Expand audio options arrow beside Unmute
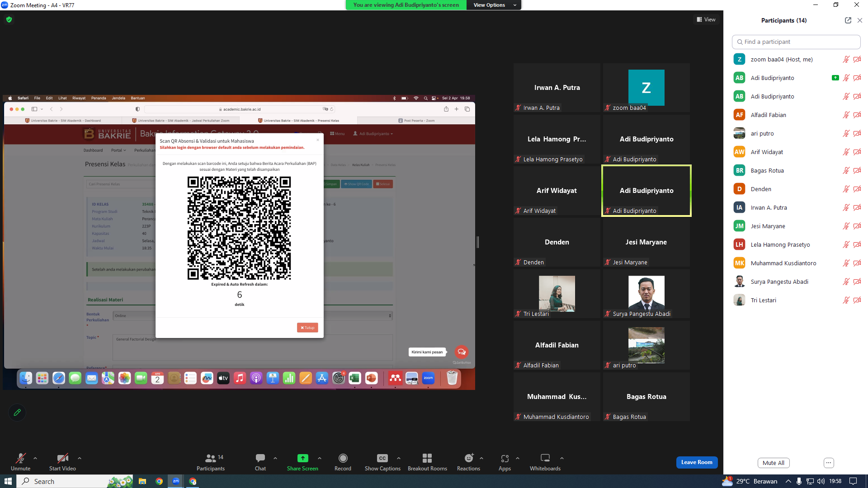Image resolution: width=868 pixels, height=488 pixels. pyautogui.click(x=35, y=458)
